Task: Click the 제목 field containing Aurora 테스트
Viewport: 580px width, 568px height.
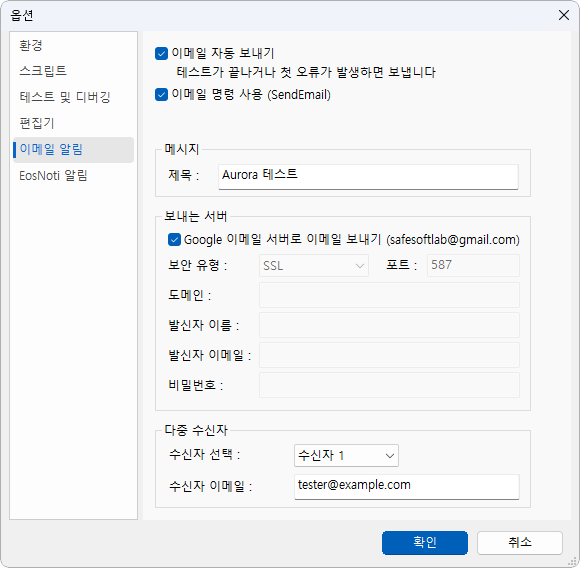Action: tap(368, 177)
